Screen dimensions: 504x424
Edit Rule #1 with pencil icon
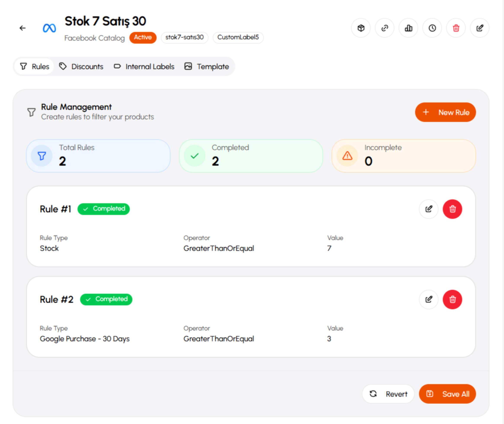(429, 209)
